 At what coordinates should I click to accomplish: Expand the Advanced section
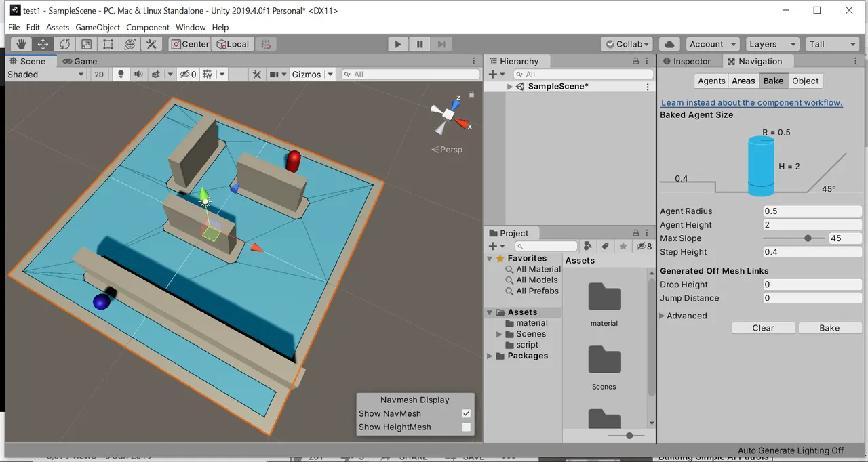(x=684, y=316)
